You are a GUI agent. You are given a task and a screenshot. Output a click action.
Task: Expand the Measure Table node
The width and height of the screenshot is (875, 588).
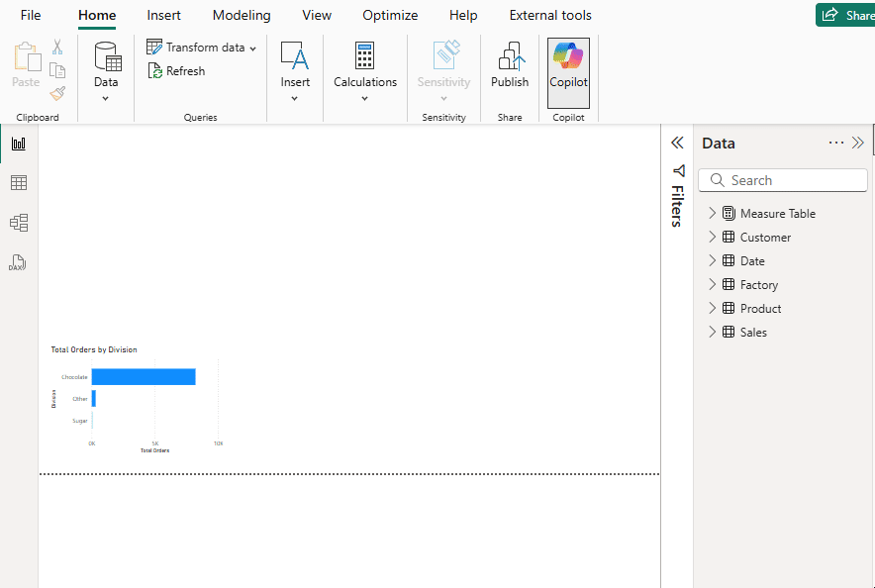[712, 213]
